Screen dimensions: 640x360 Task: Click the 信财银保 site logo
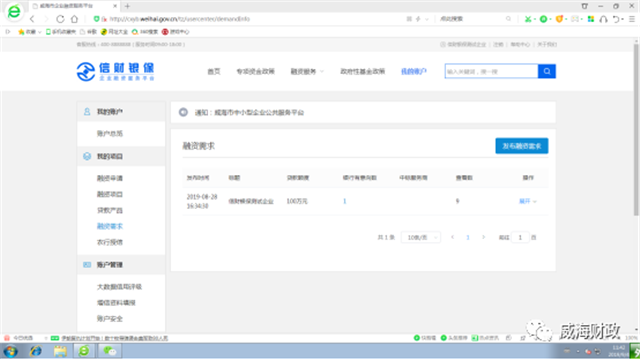click(115, 72)
